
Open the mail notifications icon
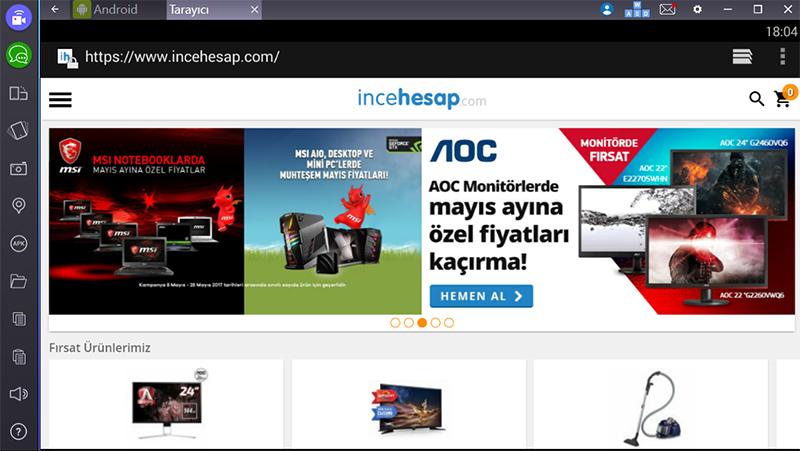coord(667,9)
